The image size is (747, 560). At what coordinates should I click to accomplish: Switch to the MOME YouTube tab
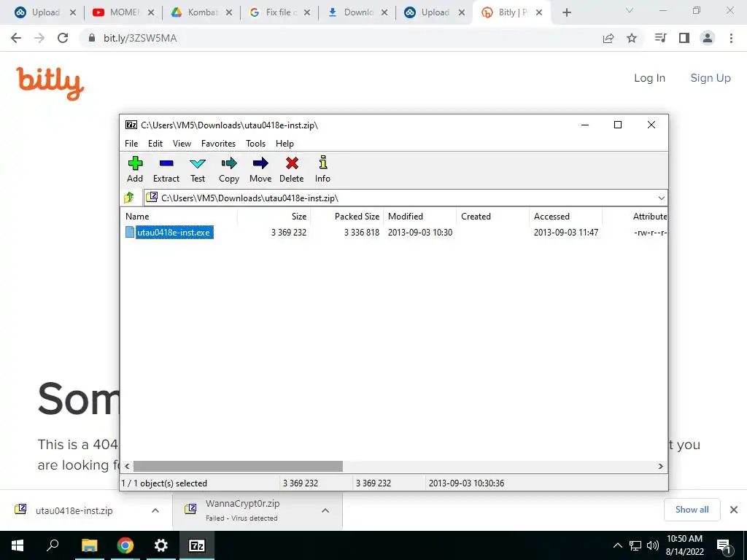click(123, 12)
